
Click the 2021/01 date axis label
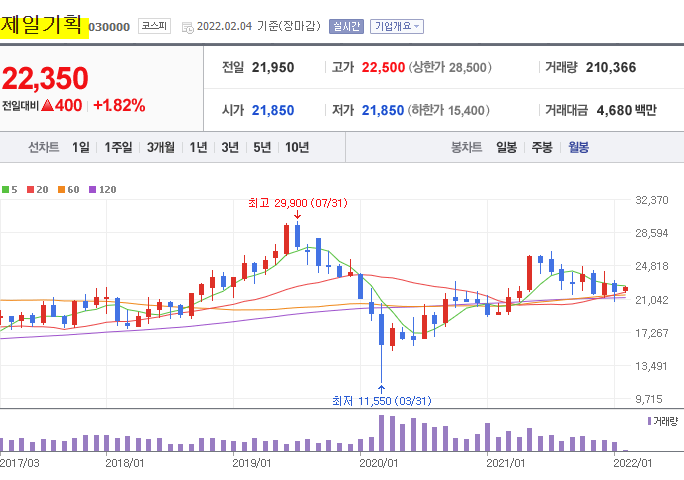pos(506,463)
